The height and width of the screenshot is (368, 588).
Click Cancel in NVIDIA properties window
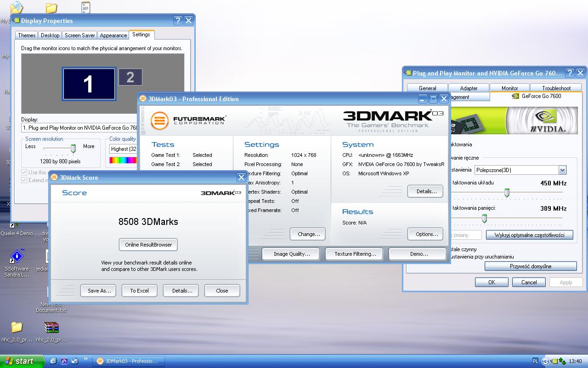click(x=529, y=282)
